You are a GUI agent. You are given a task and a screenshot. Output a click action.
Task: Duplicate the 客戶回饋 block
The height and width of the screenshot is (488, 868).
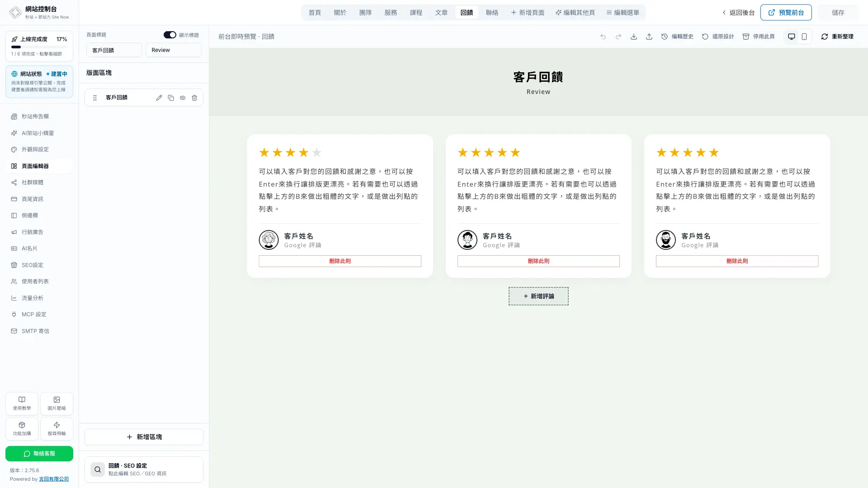tap(171, 98)
